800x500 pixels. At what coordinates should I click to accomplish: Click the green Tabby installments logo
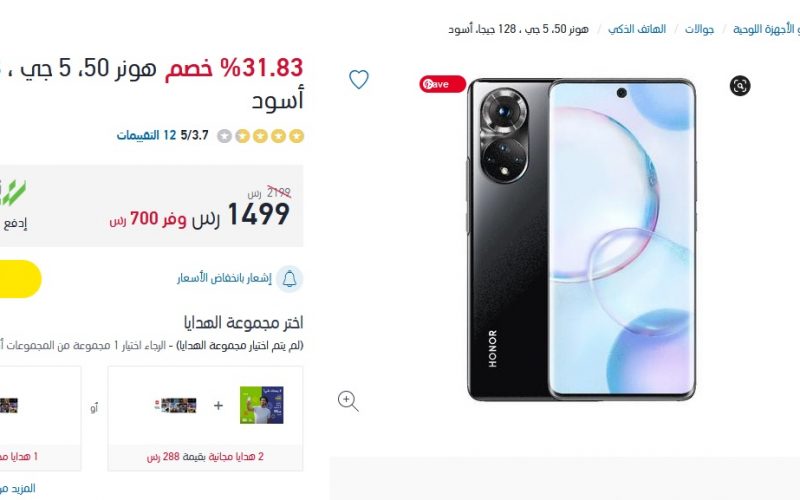coord(13,193)
